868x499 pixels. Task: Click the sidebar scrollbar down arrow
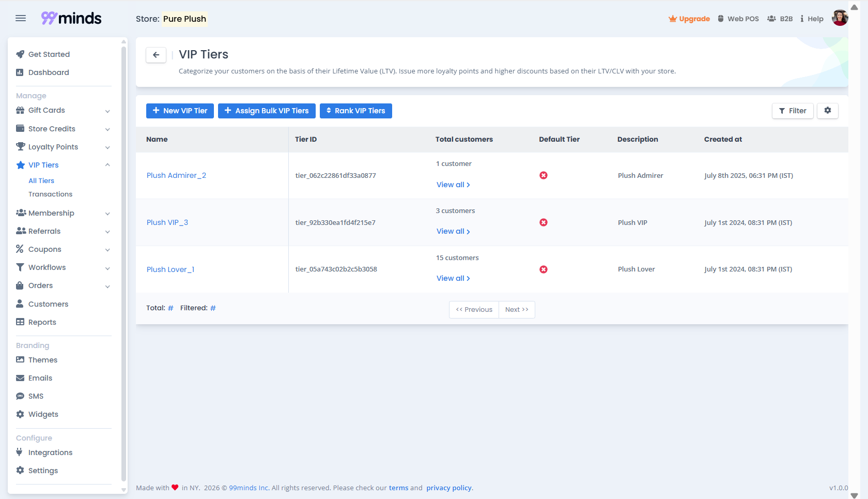(x=123, y=490)
